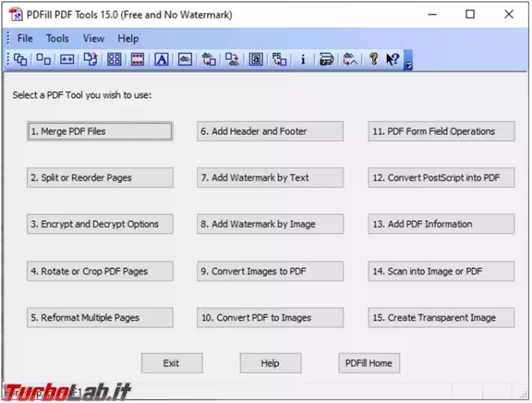Open the toolbar options overflow dropdown arrow
532x403 pixels.
point(409,60)
